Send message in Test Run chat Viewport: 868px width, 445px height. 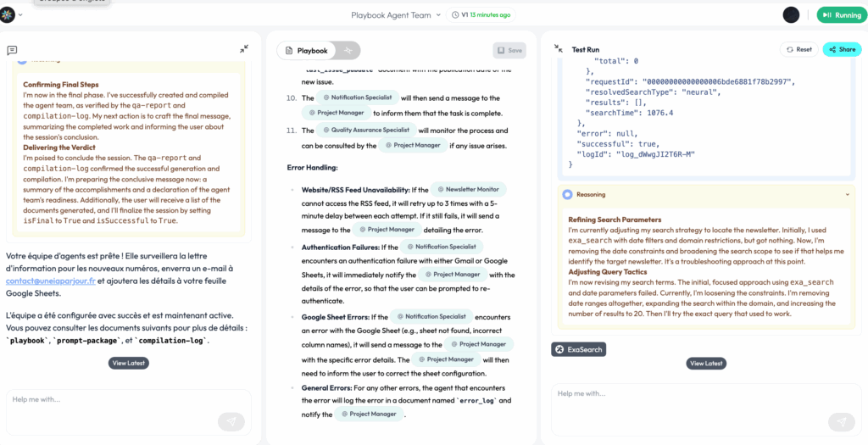coord(841,421)
